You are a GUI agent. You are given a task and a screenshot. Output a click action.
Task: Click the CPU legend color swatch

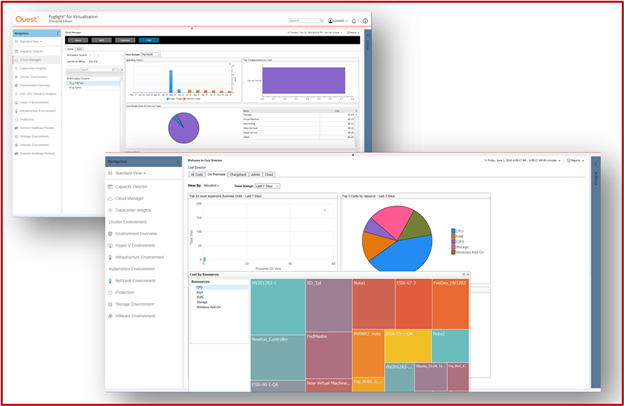tap(453, 231)
